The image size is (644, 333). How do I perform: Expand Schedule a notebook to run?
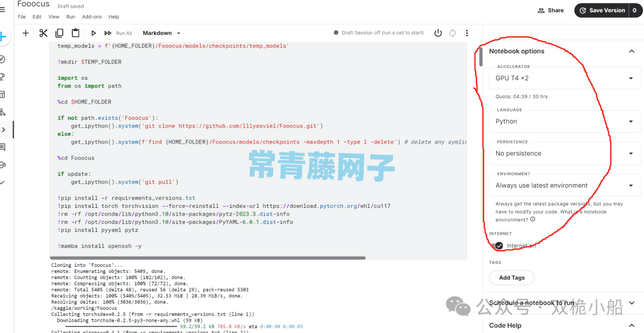tap(631, 303)
